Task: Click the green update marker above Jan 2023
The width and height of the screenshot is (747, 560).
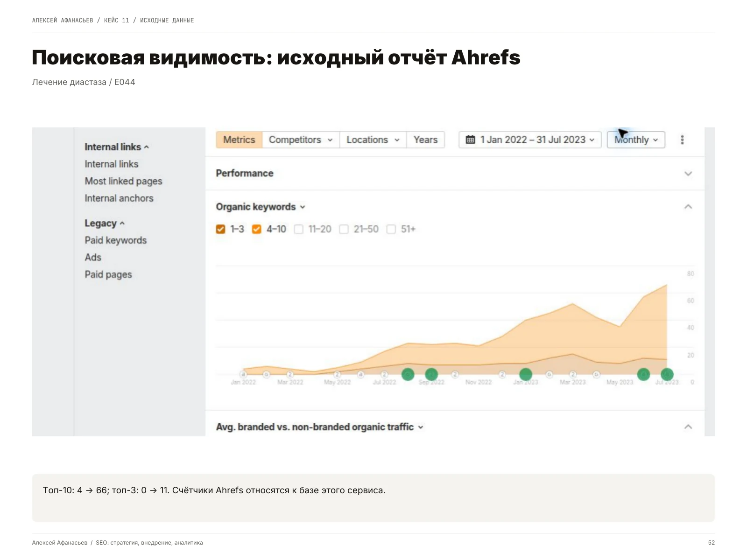Action: click(526, 374)
